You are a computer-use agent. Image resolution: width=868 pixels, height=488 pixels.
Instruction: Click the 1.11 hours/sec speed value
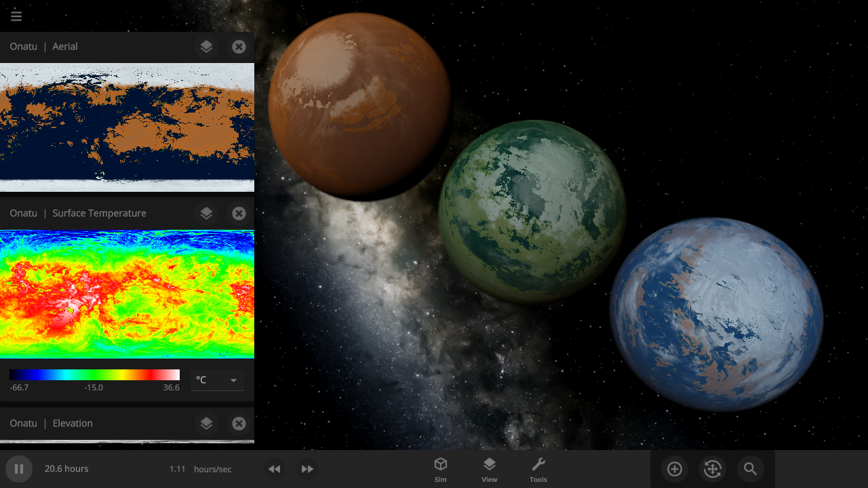pyautogui.click(x=200, y=469)
